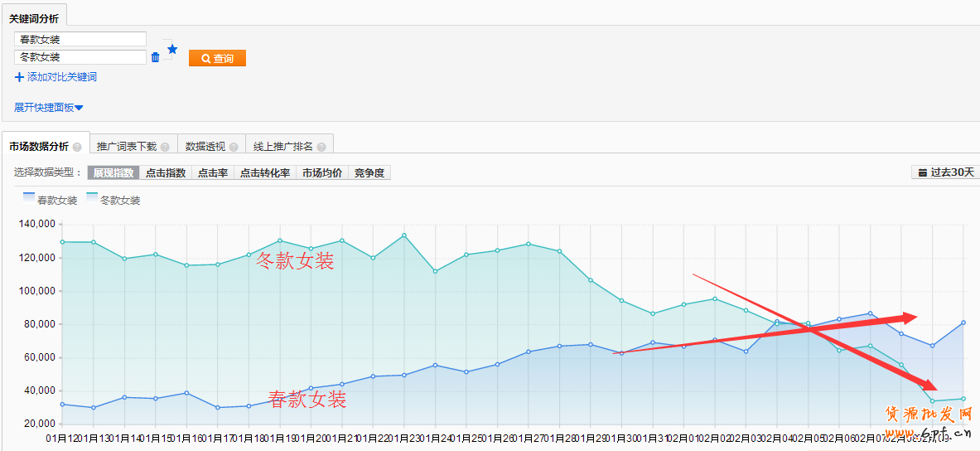
Task: Click help icon next to 推广词表下载 tab
Action: (x=165, y=147)
